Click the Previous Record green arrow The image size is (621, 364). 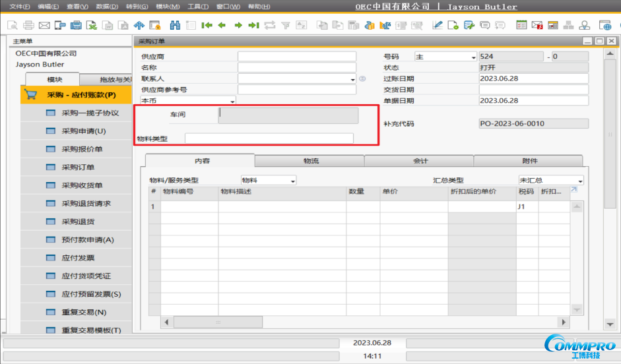222,25
